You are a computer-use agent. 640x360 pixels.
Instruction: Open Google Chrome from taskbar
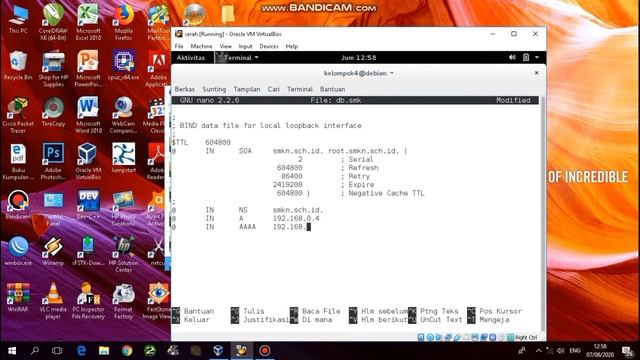127,351
